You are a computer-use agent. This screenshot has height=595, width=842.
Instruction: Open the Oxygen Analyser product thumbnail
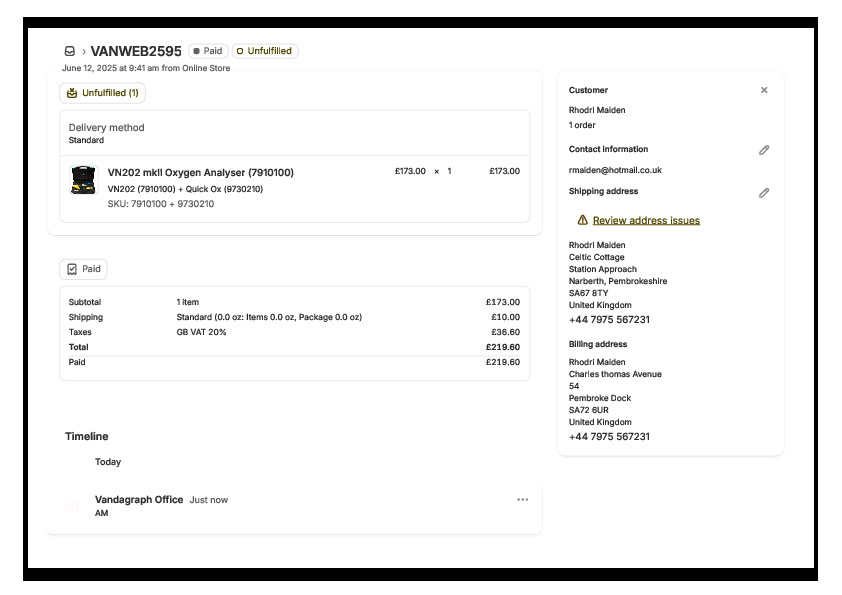(84, 180)
